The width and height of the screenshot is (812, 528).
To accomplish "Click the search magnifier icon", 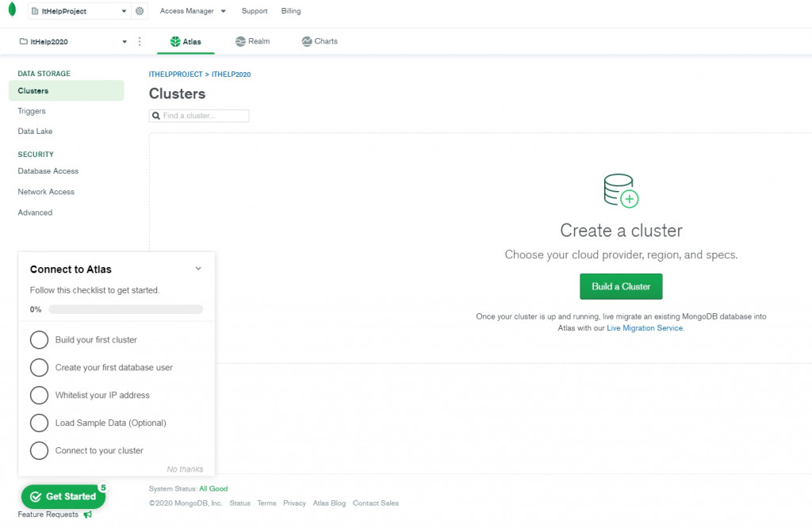I will (x=156, y=116).
